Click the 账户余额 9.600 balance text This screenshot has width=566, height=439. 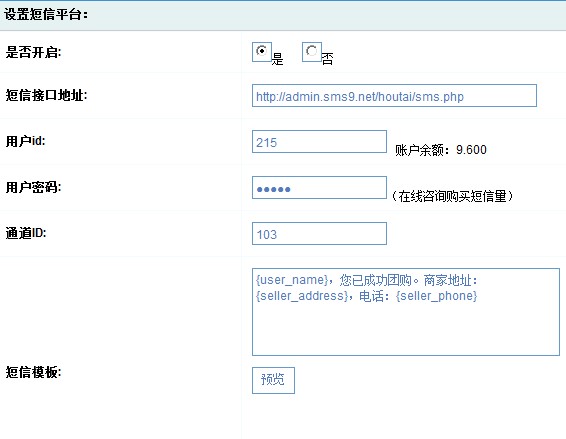tap(441, 150)
